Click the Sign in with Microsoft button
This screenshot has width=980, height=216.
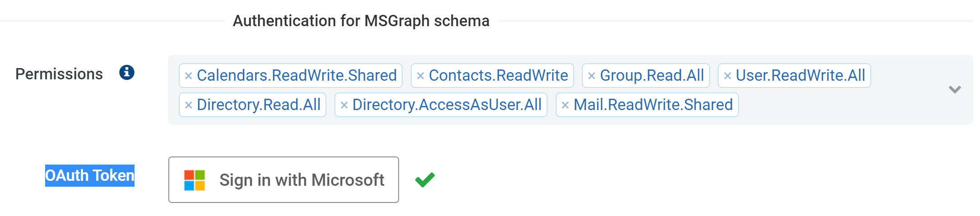pyautogui.click(x=283, y=179)
